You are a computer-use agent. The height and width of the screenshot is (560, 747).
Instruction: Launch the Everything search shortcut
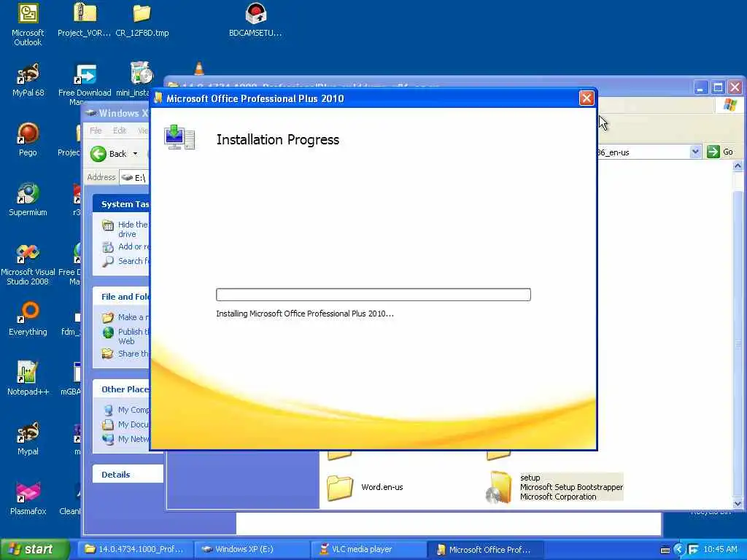coord(28,314)
